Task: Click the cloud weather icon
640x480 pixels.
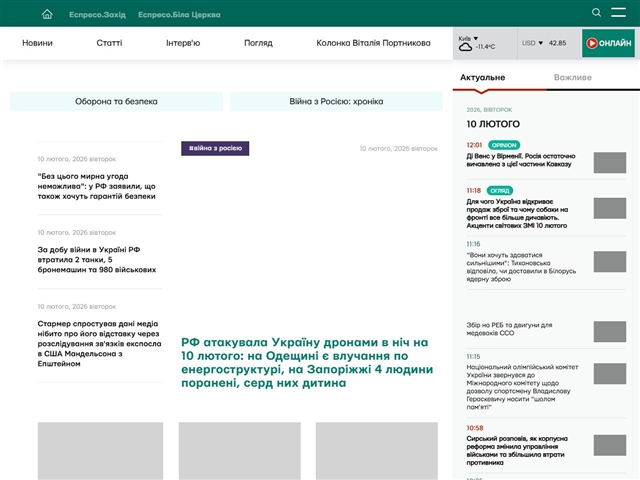Action: click(465, 47)
